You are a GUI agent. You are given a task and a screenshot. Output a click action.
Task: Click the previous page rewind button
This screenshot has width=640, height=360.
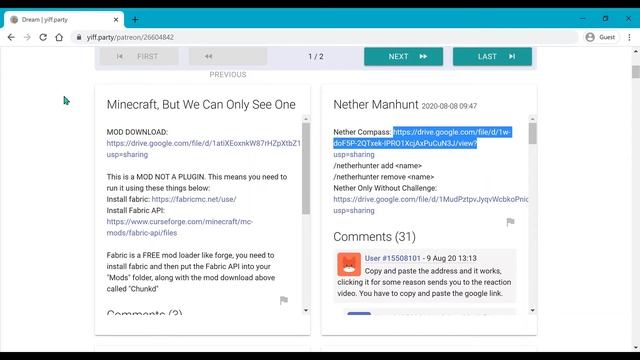click(x=228, y=56)
